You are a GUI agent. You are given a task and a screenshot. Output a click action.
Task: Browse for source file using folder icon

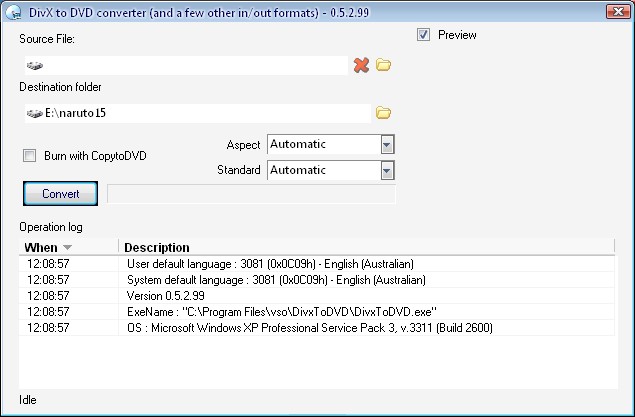[383, 65]
